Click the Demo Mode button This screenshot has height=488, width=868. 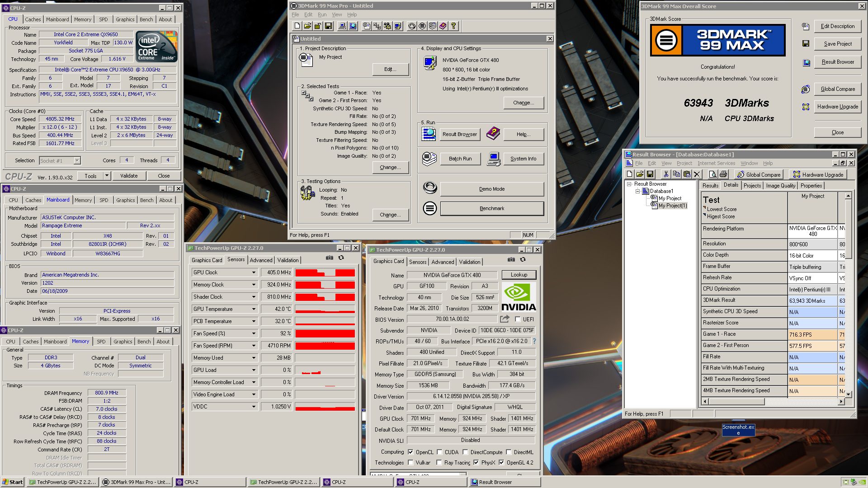(492, 189)
